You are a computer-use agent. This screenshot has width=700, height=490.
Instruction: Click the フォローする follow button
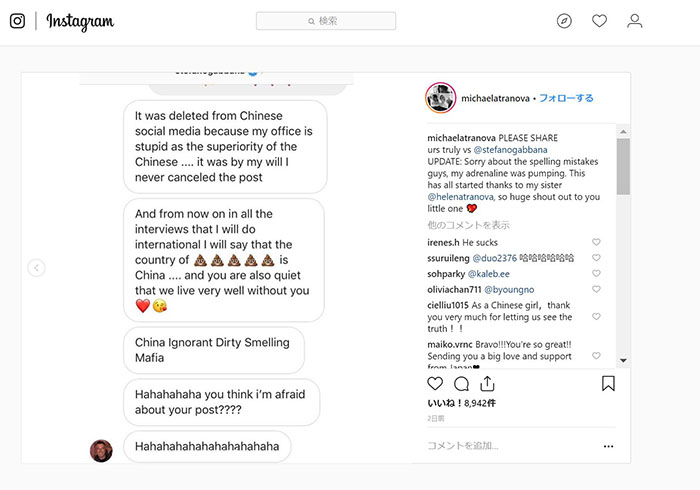(567, 98)
